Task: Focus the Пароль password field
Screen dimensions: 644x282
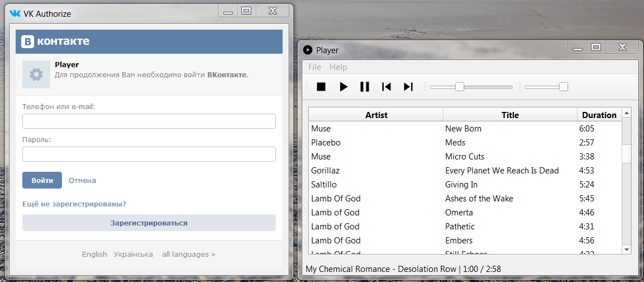Action: click(149, 154)
